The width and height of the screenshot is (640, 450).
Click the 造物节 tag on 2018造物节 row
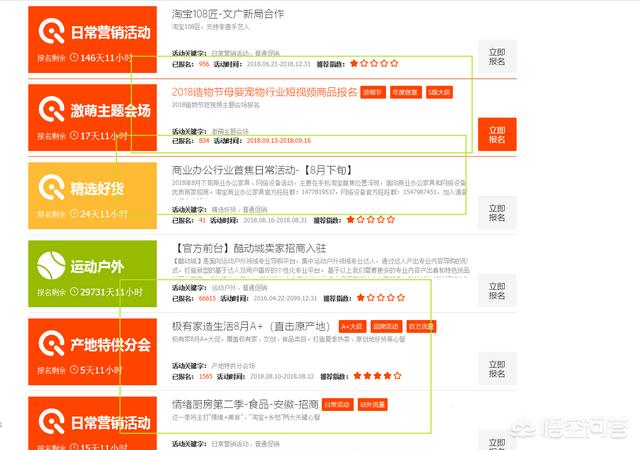pyautogui.click(x=372, y=92)
